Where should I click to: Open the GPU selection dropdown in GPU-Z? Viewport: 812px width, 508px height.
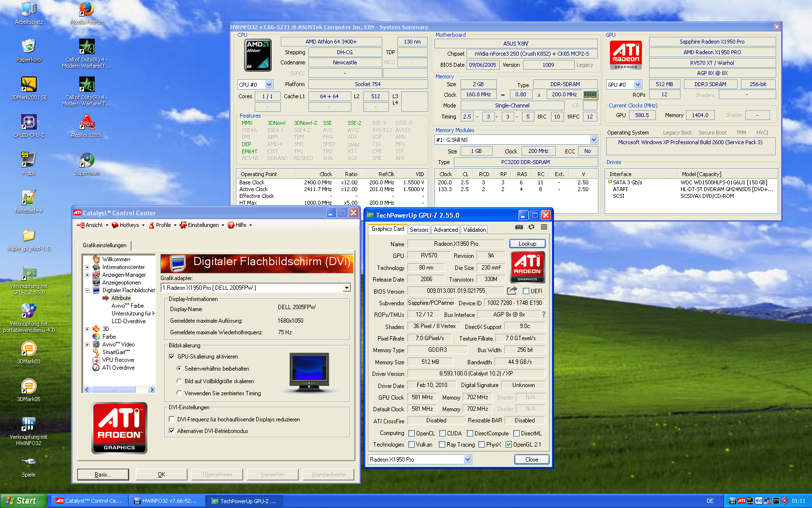click(x=467, y=460)
